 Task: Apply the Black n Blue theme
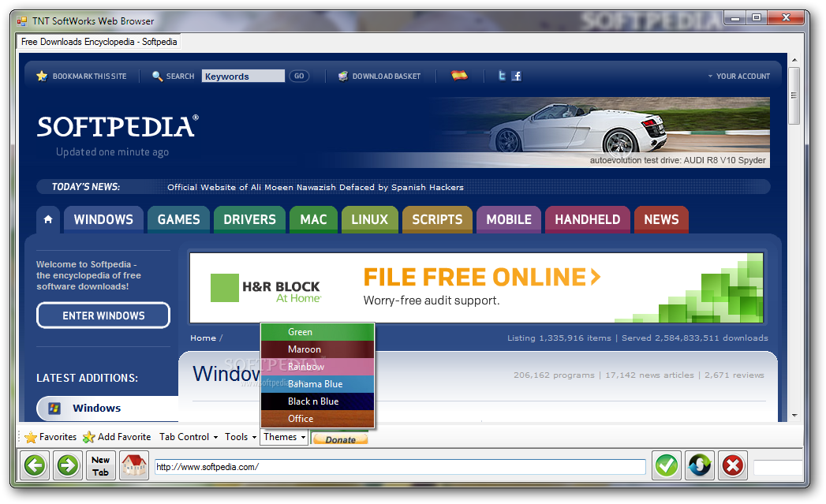(318, 401)
